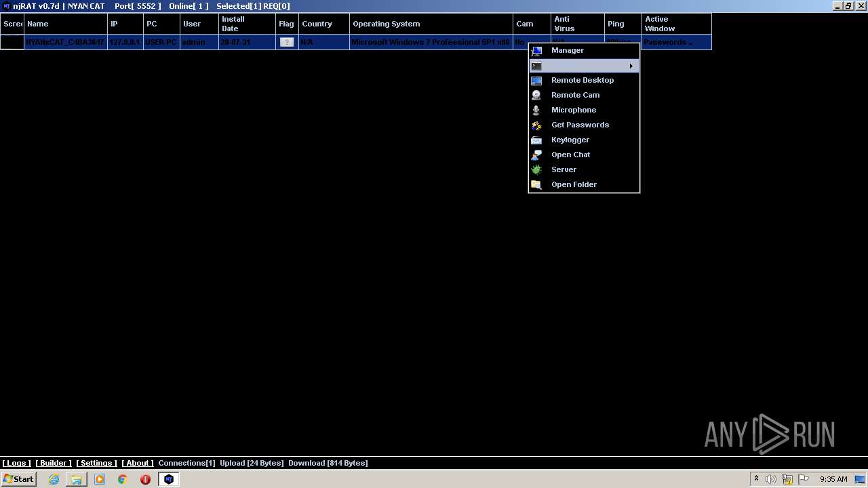
Task: Click the User column header
Action: coord(199,24)
